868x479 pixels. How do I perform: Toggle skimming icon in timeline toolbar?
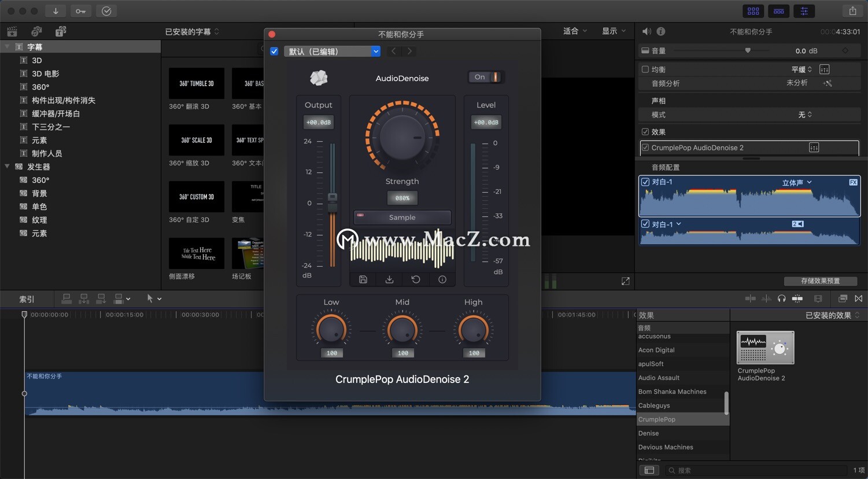pyautogui.click(x=751, y=299)
